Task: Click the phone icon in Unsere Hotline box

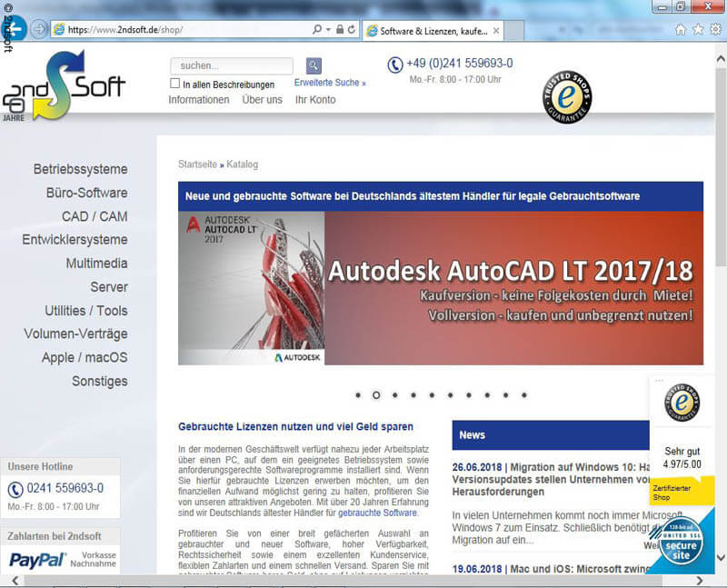Action: [x=15, y=489]
